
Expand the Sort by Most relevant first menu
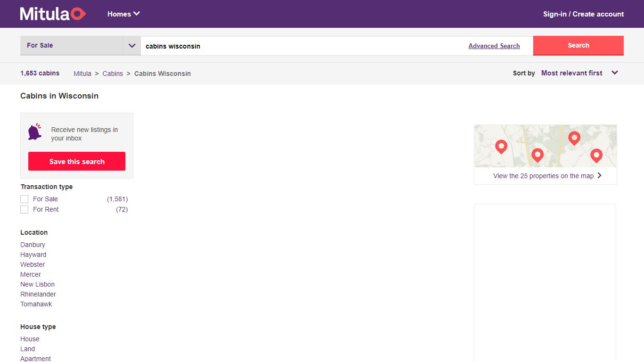(x=579, y=73)
